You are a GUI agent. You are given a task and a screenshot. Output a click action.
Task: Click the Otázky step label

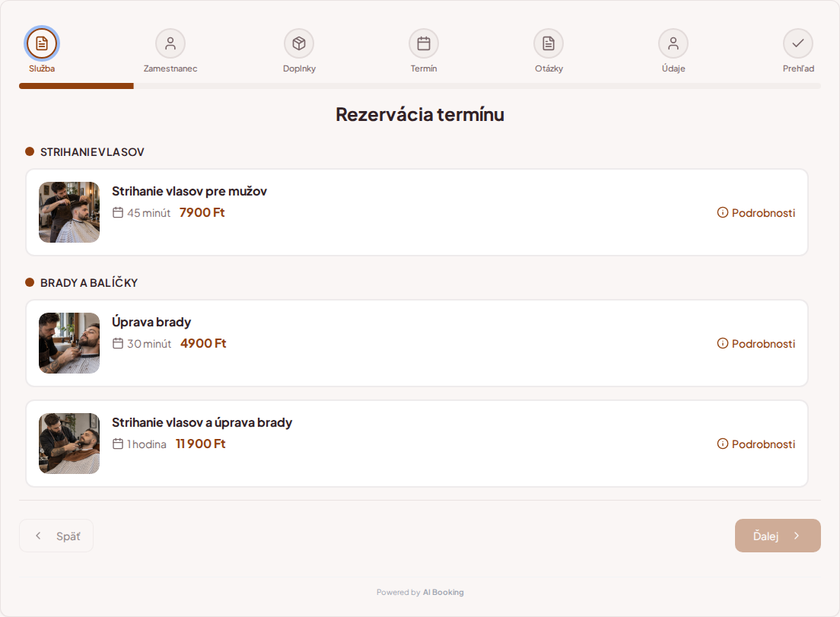click(549, 68)
